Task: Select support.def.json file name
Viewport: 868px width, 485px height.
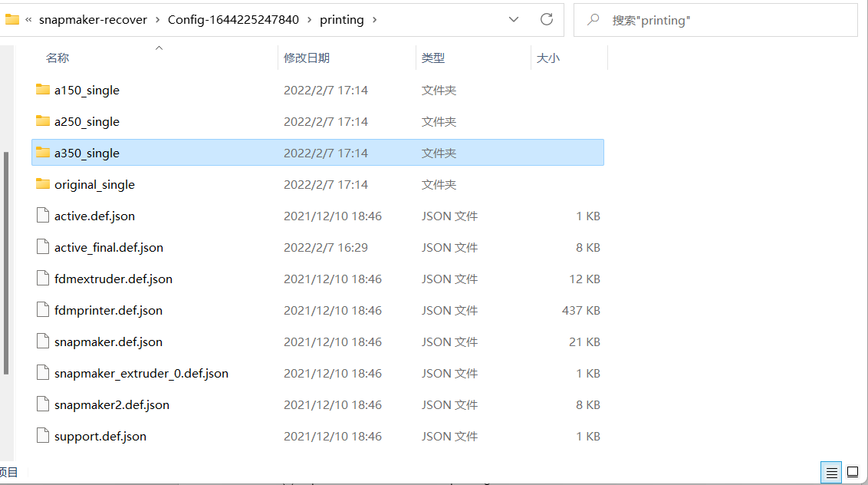Action: 100,436
